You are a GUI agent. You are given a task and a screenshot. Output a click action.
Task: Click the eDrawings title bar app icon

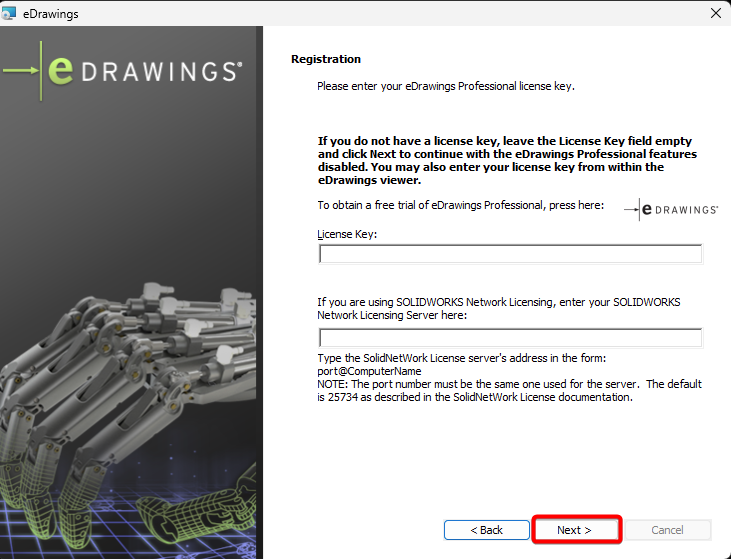point(9,13)
